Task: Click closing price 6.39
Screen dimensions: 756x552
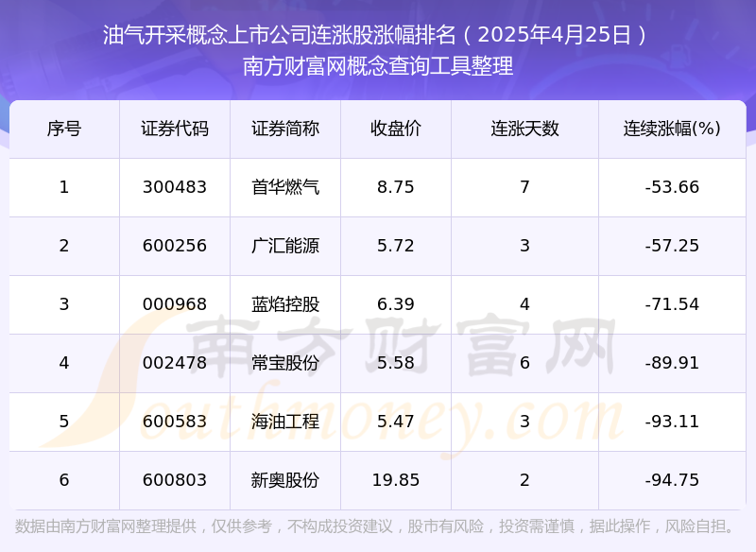Action: (x=395, y=304)
